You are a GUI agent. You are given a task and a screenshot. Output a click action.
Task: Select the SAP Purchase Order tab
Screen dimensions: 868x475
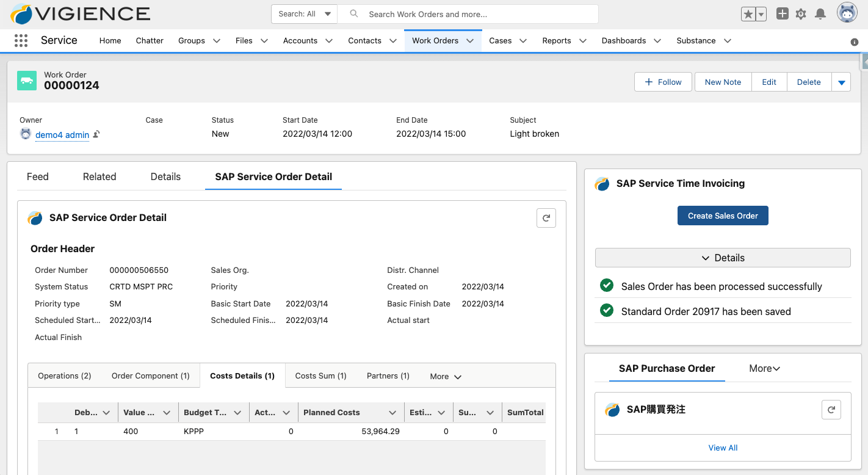tap(667, 369)
